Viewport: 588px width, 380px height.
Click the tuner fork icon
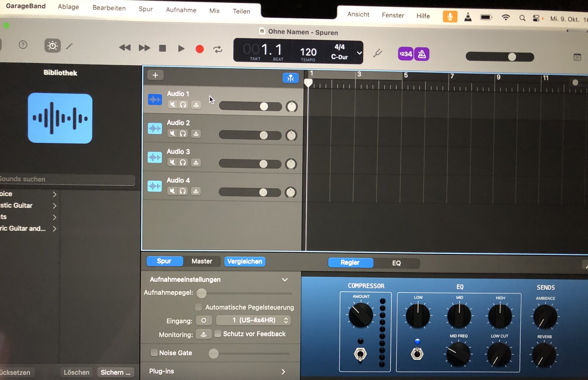click(377, 53)
